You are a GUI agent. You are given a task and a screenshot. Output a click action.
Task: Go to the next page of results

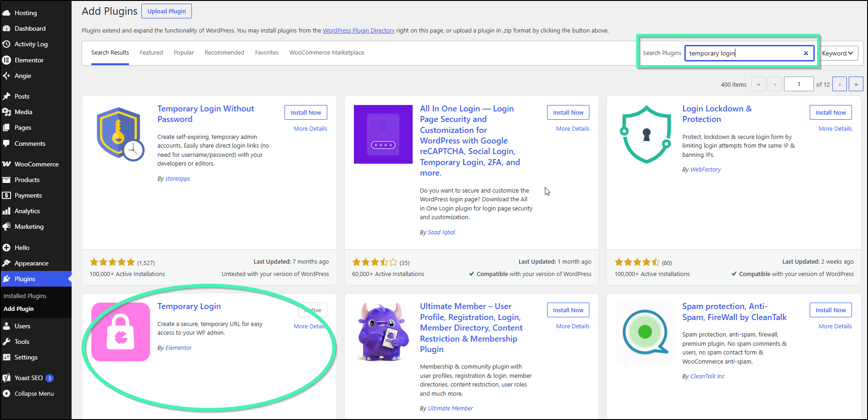[x=840, y=84]
